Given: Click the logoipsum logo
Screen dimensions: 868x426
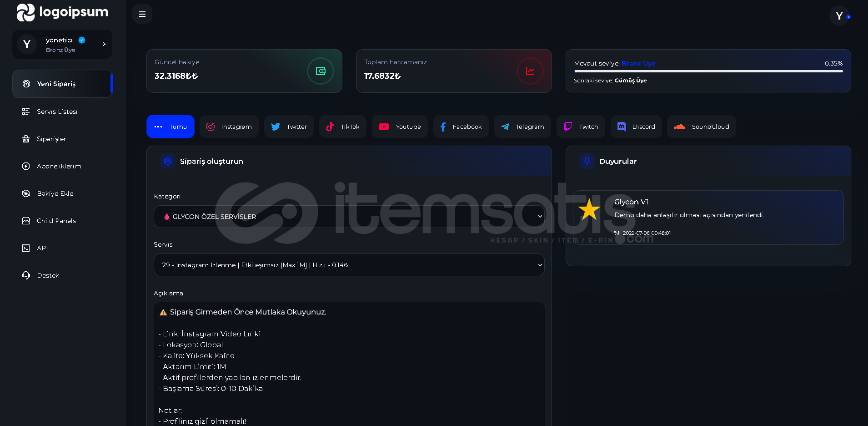Looking at the screenshot, I should (x=62, y=12).
